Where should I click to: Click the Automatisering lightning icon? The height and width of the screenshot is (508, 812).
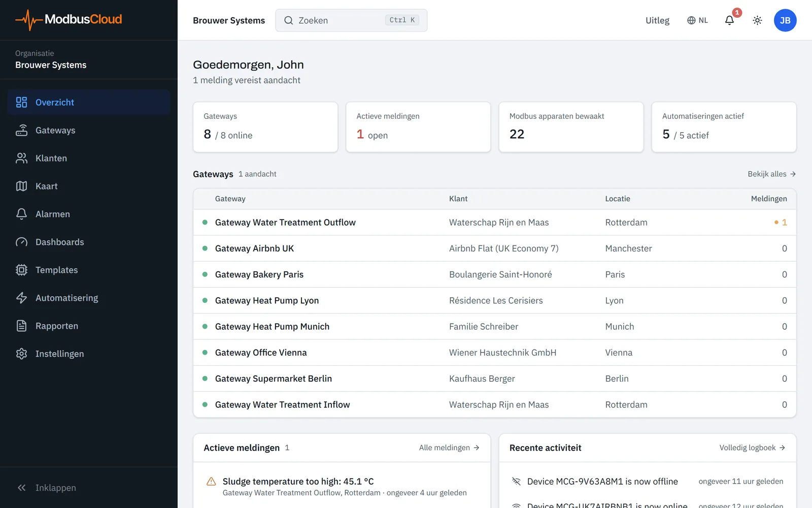(x=21, y=298)
